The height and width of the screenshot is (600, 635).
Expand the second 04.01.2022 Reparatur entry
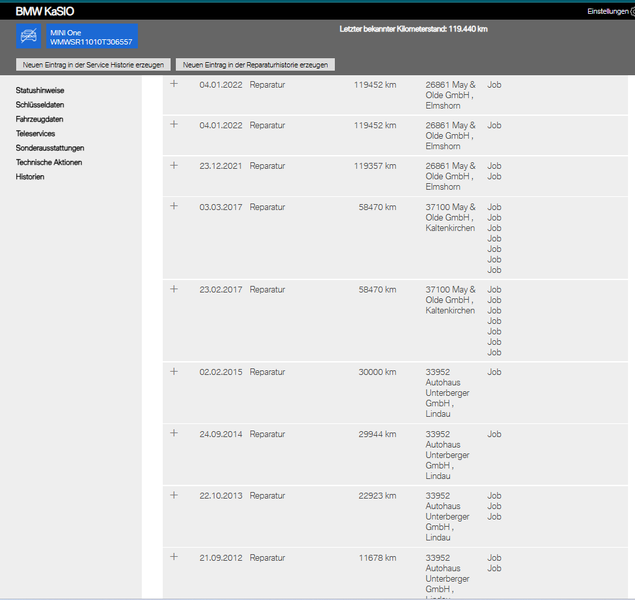(x=174, y=124)
